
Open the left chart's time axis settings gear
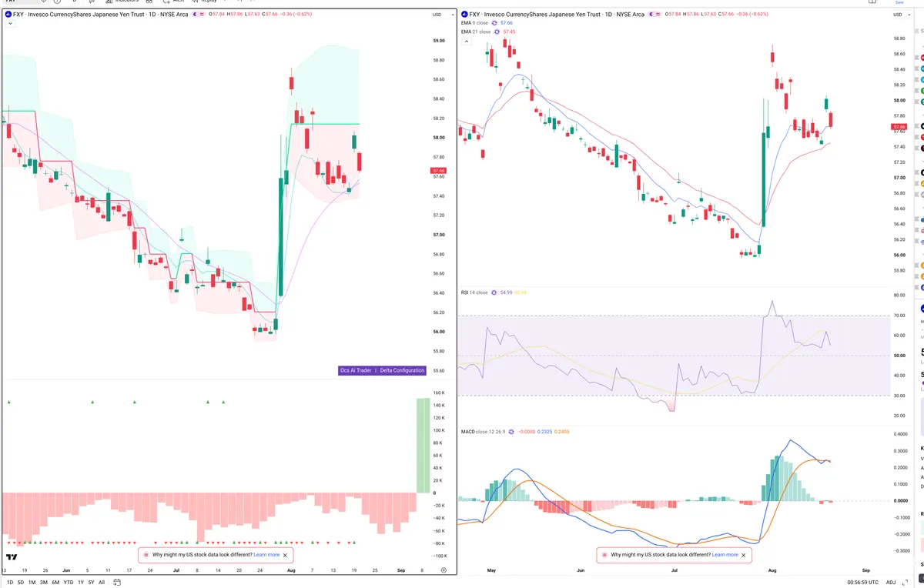pyautogui.click(x=444, y=570)
